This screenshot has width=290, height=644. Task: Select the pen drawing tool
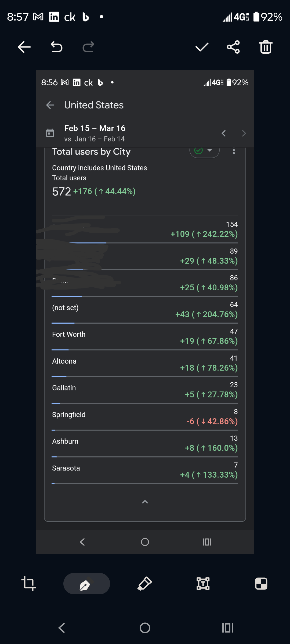coord(86,584)
